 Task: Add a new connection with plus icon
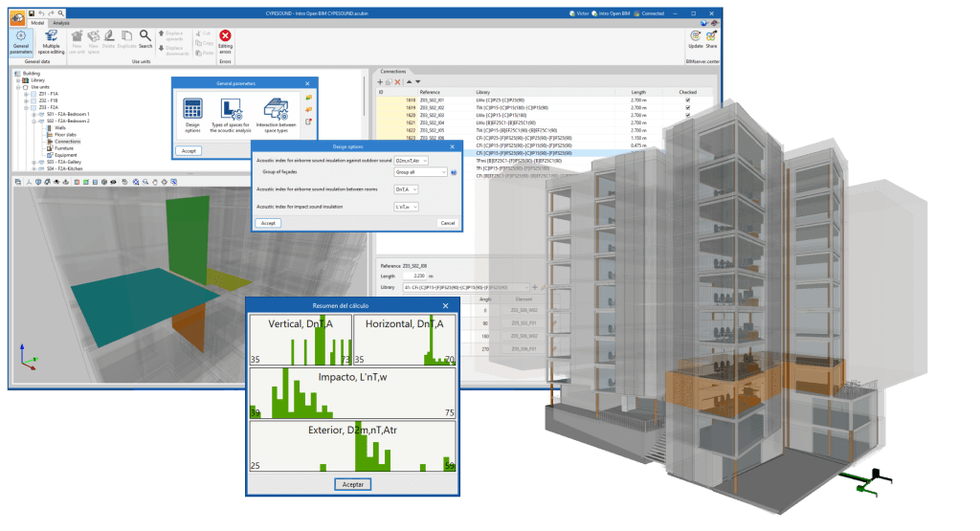point(380,82)
